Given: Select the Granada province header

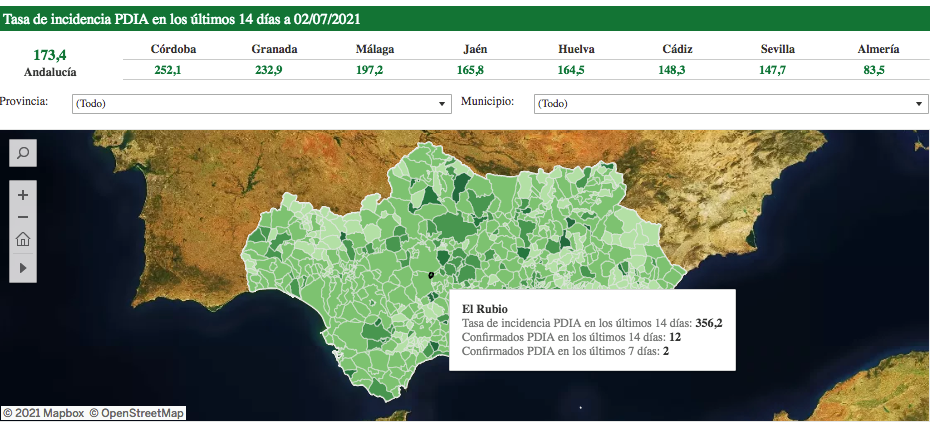Looking at the screenshot, I should tap(273, 49).
